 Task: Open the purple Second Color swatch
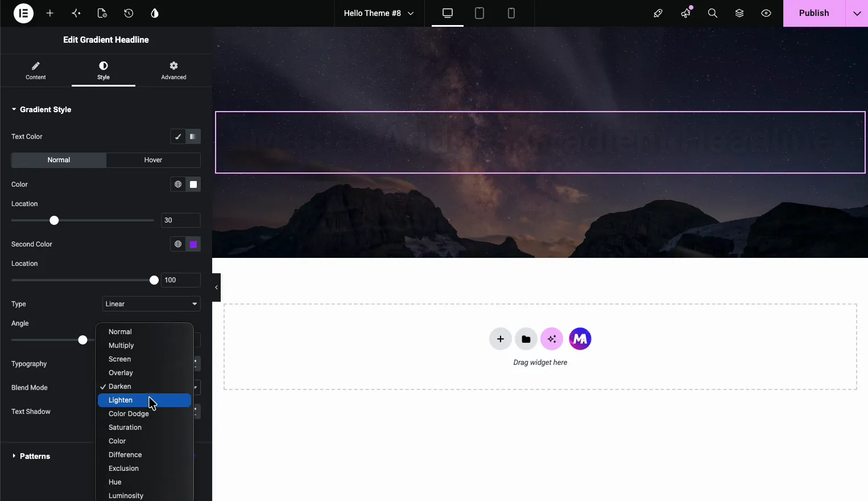coord(193,244)
